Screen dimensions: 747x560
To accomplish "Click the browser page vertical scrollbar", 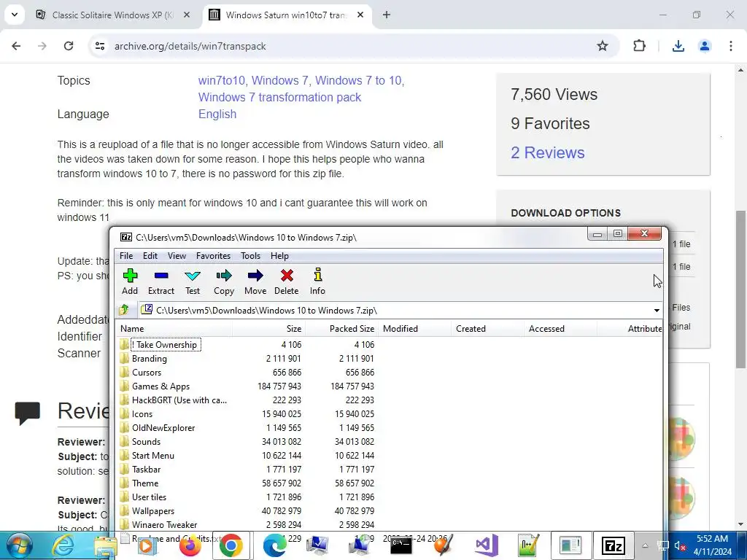I will tap(741, 289).
